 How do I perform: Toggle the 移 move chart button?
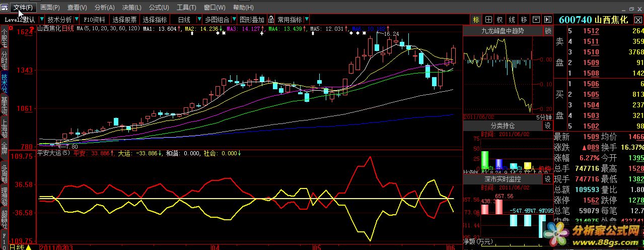[524, 20]
